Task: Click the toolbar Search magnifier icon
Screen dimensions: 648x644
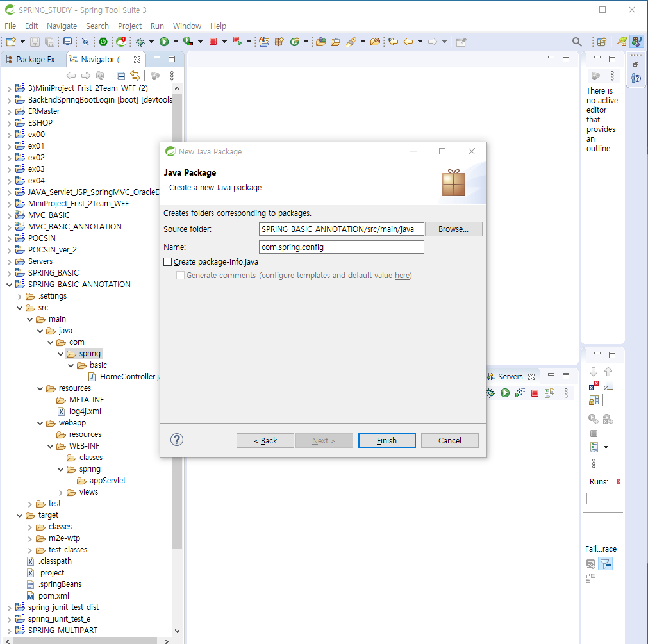Action: [x=577, y=42]
